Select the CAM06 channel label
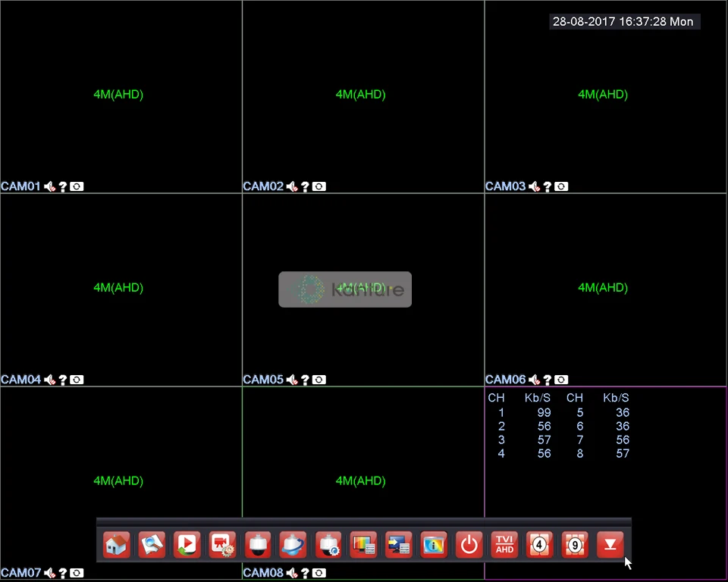The height and width of the screenshot is (582, 728). click(506, 380)
